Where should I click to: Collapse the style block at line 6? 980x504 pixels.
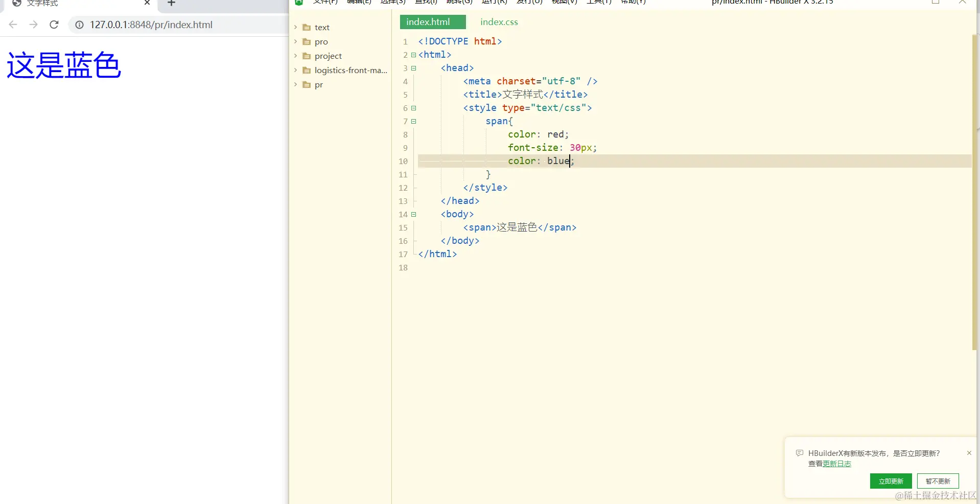414,108
